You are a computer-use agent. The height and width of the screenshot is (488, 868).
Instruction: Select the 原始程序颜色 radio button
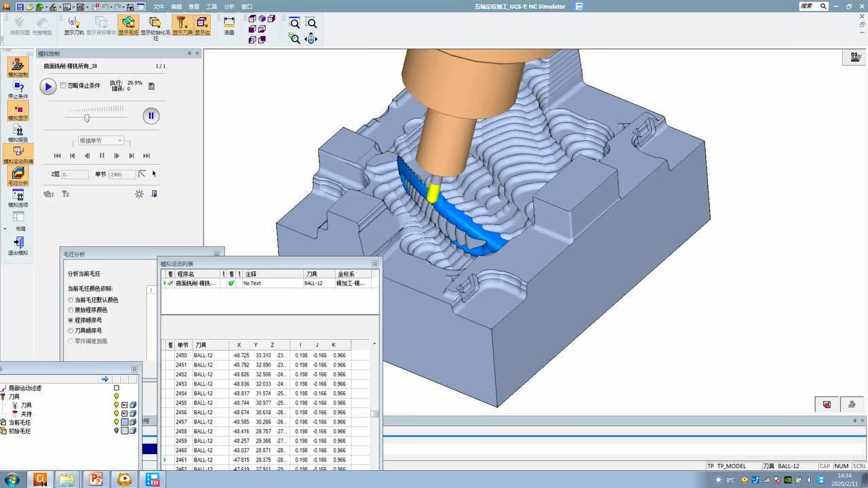[71, 310]
